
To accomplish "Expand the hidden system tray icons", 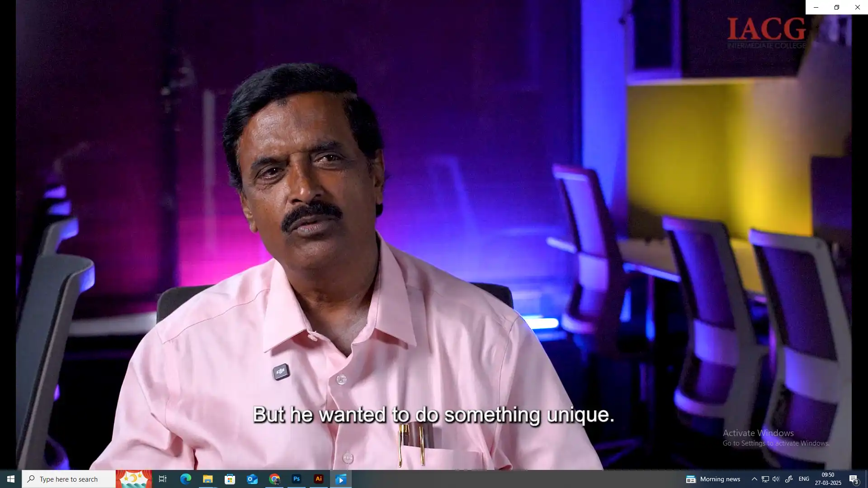I will [754, 479].
